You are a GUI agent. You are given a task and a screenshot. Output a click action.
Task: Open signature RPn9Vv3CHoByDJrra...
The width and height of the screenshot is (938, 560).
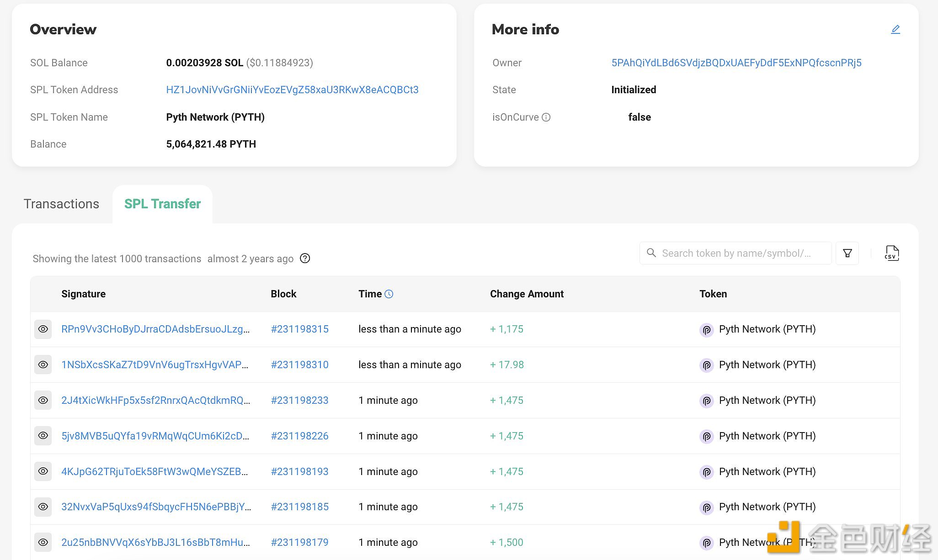[155, 329]
